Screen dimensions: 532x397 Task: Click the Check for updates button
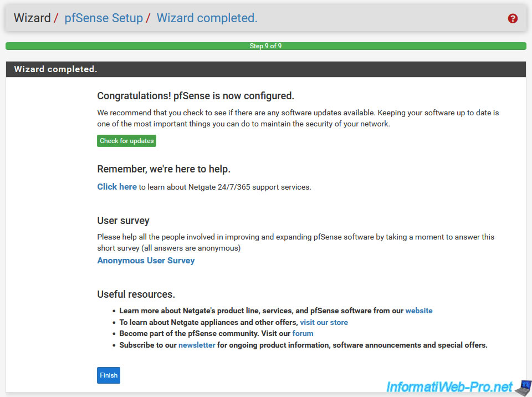coord(126,141)
